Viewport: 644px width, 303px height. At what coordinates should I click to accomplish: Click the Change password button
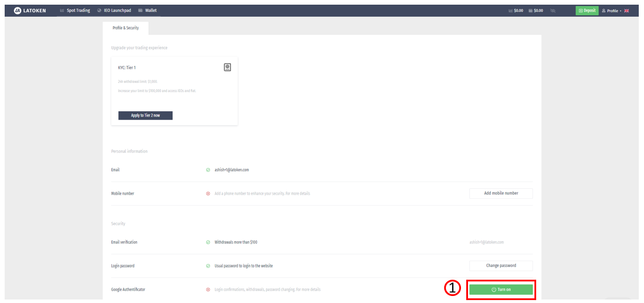[501, 266]
